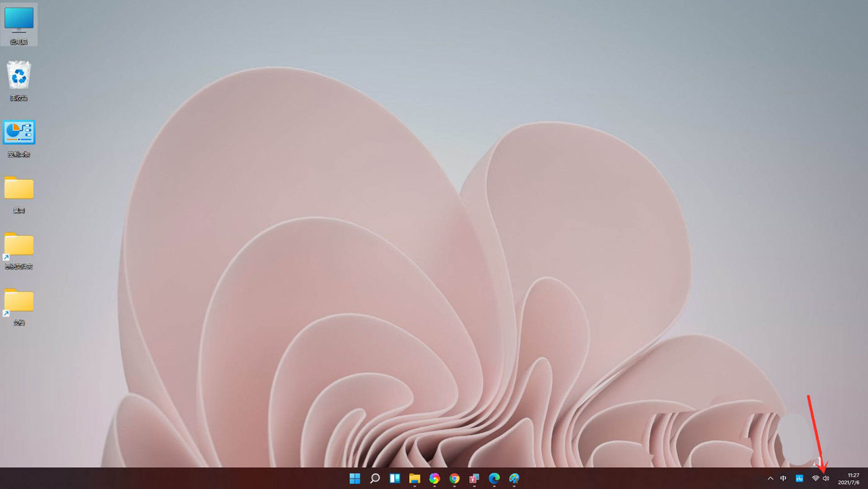Expand the hidden system tray icons chevron
Screen dimensions: 868x489
pos(770,478)
